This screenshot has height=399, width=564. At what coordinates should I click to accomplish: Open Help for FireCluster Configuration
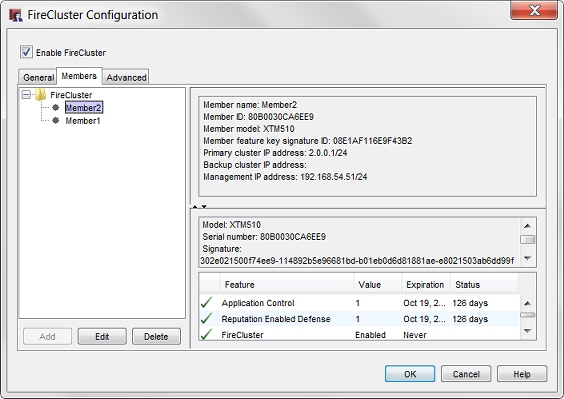pos(522,374)
